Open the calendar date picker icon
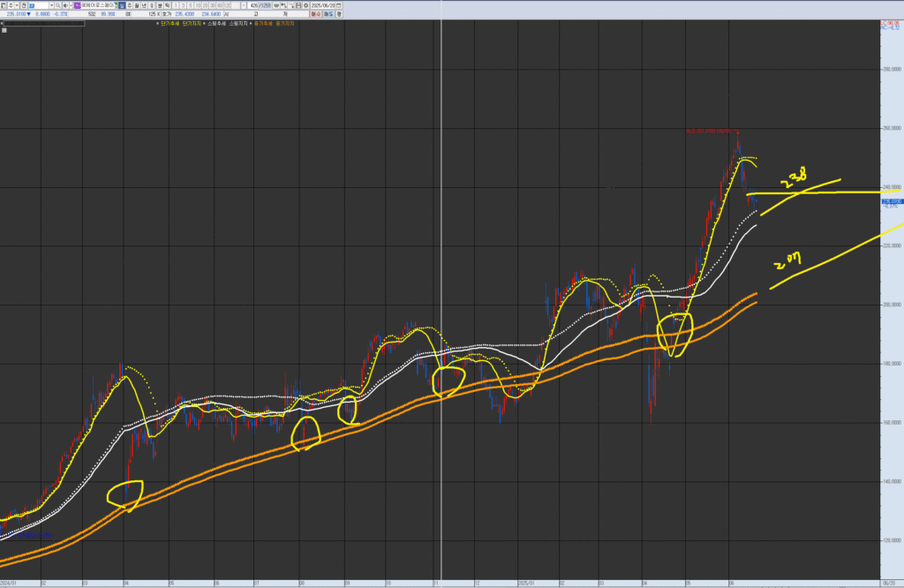This screenshot has height=588, width=904. click(x=339, y=5)
